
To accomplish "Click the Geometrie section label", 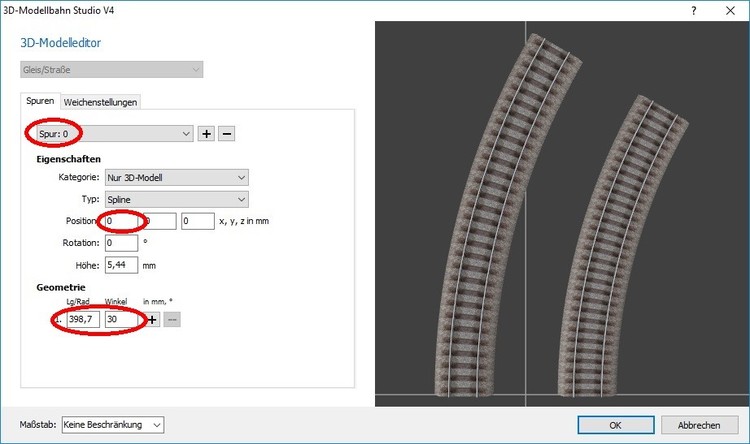I will [x=61, y=287].
